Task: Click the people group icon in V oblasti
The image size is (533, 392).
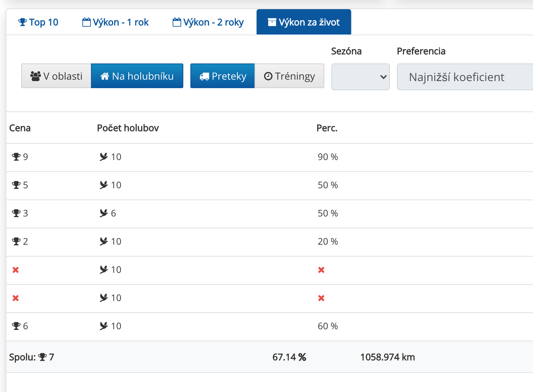Action: [36, 76]
